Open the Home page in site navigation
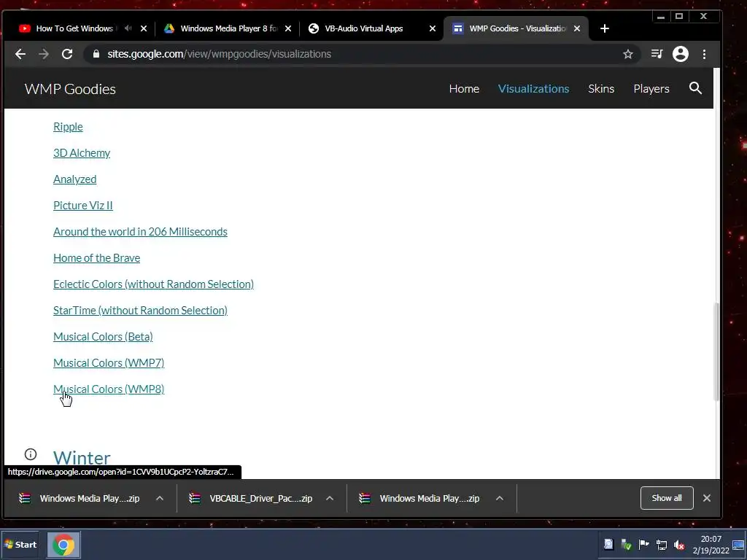 pyautogui.click(x=464, y=88)
